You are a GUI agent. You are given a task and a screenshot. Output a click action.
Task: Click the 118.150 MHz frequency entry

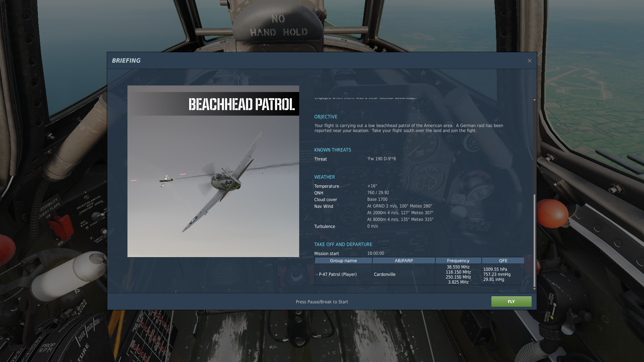(458, 272)
